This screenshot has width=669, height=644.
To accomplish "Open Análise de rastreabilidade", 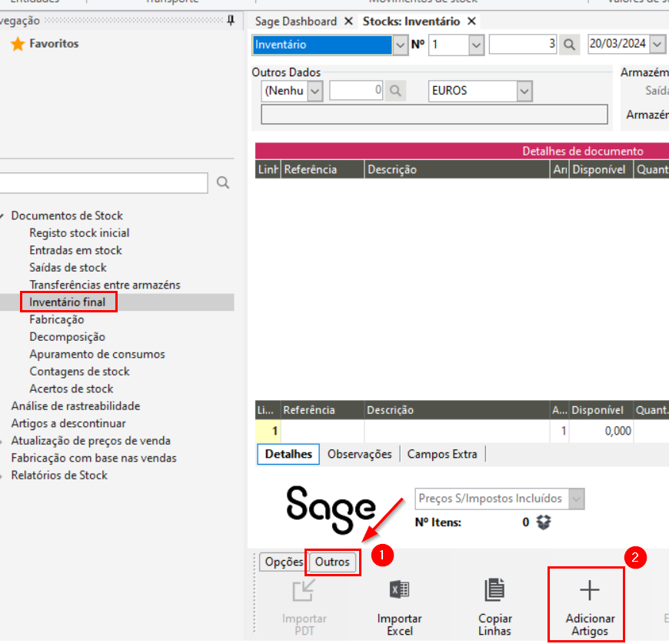I will pos(75,405).
